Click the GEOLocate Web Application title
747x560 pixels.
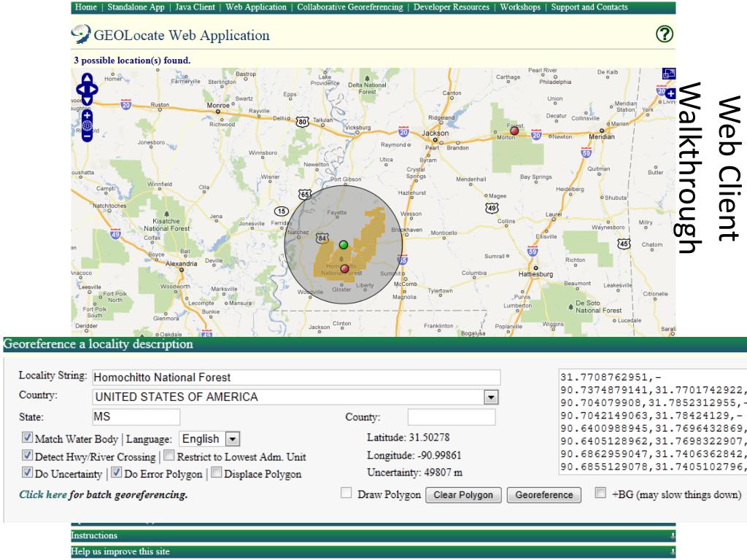pos(182,35)
